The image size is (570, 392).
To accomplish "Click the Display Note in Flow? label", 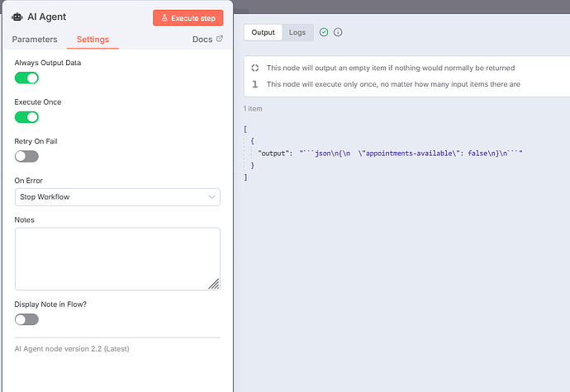I will (x=50, y=305).
